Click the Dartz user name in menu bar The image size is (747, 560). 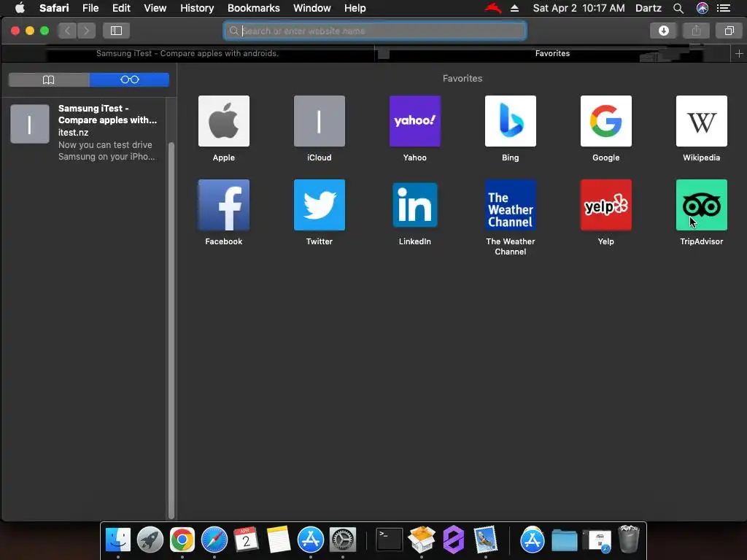[x=648, y=8]
